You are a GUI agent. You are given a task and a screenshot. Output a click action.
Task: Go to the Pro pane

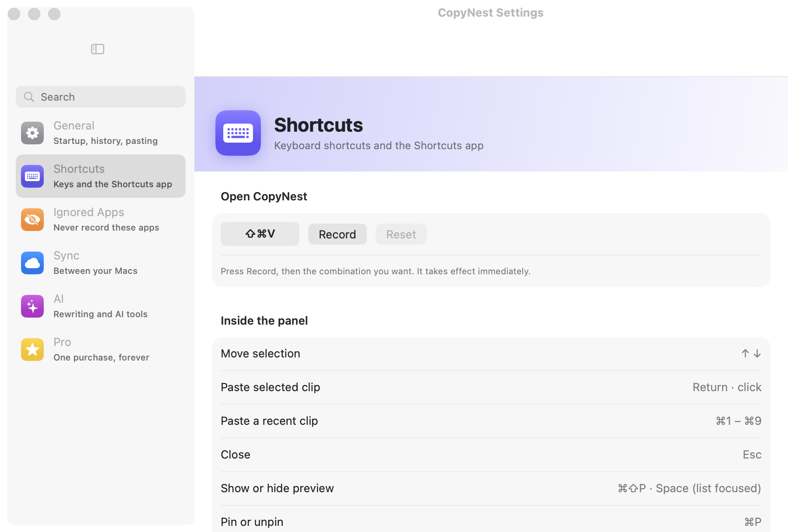point(101,350)
